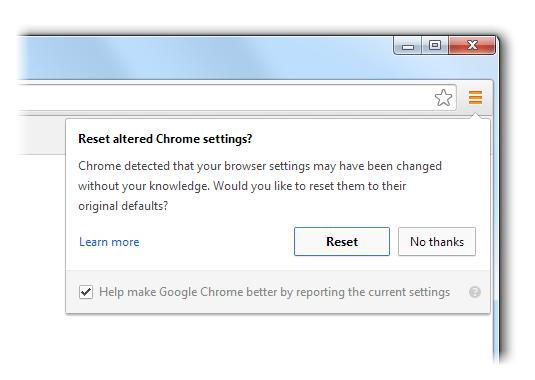Click the empty blue title bar area
535x380 pixels.
tap(205, 58)
